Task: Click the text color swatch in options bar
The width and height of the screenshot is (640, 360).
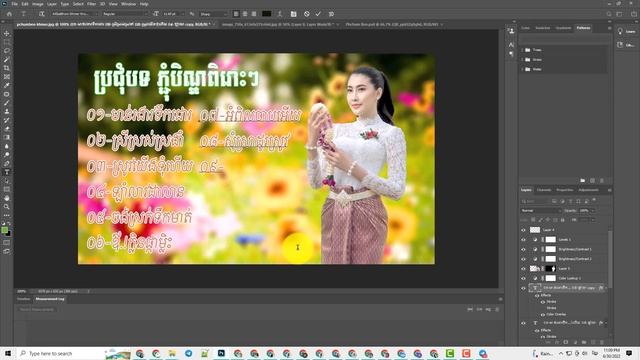Action: coord(267,14)
